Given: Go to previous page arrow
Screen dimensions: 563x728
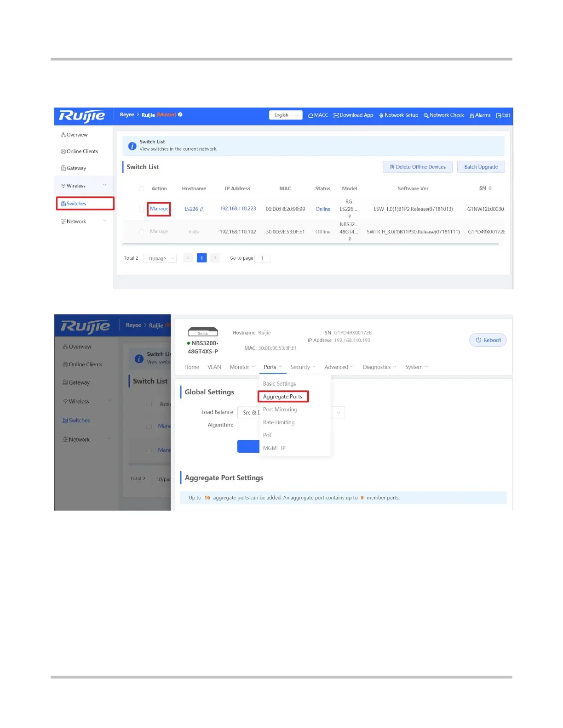Looking at the screenshot, I should [x=188, y=258].
